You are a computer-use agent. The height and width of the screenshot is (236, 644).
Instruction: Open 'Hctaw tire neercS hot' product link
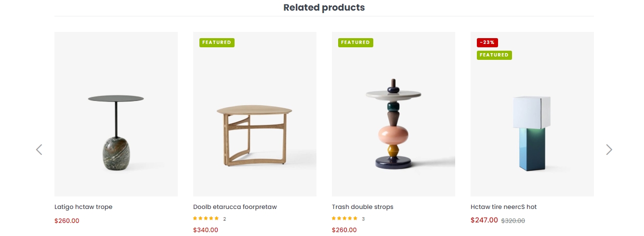(x=503, y=207)
